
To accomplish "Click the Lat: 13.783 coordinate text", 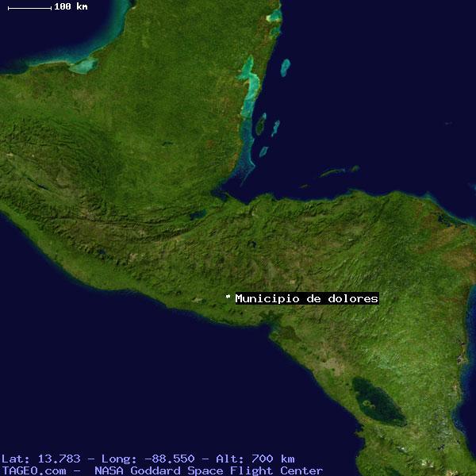I will 41,459.
